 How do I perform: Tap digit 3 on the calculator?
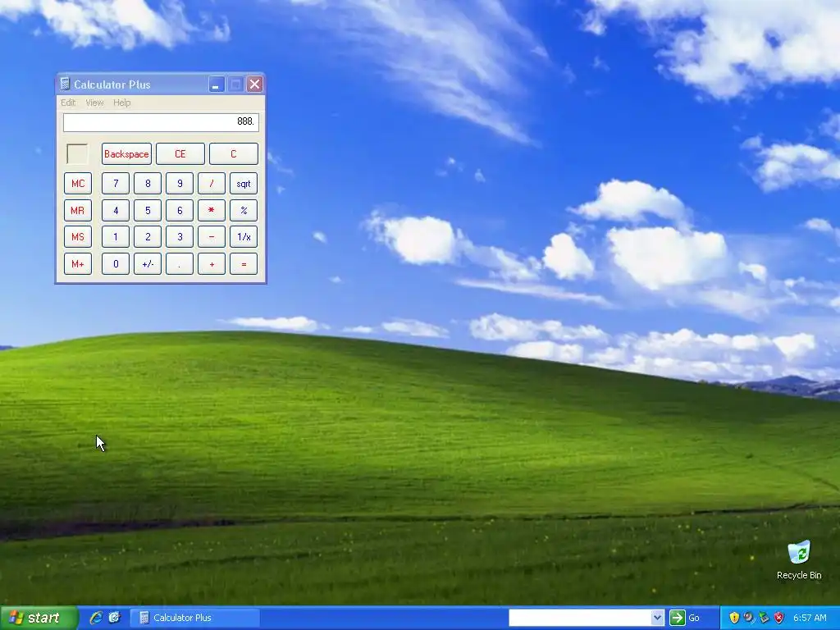tap(180, 237)
